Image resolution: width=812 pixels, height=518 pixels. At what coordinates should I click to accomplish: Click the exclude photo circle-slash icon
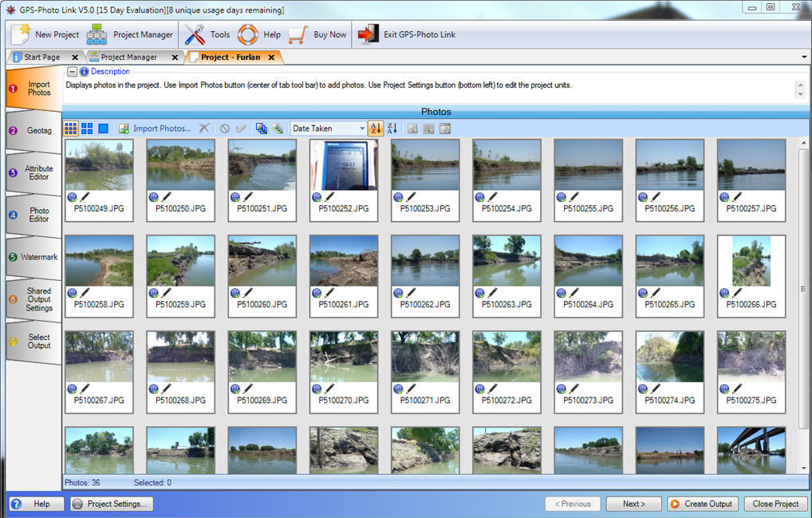(x=224, y=128)
